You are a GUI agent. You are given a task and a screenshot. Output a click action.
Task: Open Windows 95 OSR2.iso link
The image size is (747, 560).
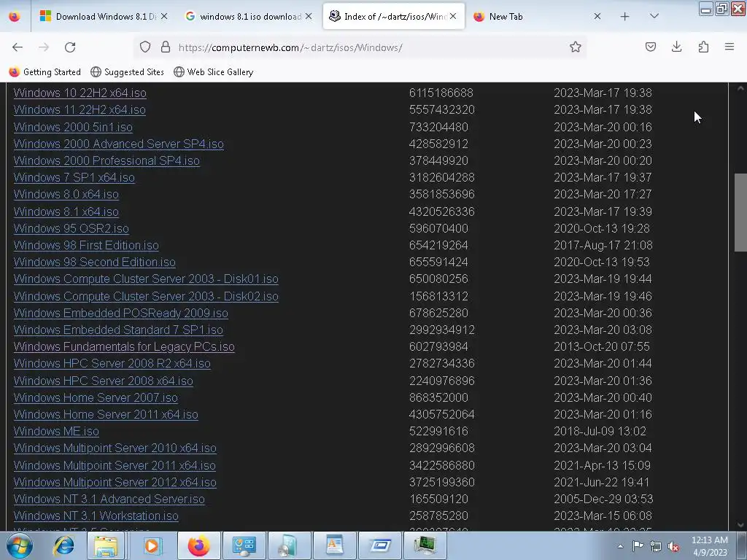tap(71, 228)
